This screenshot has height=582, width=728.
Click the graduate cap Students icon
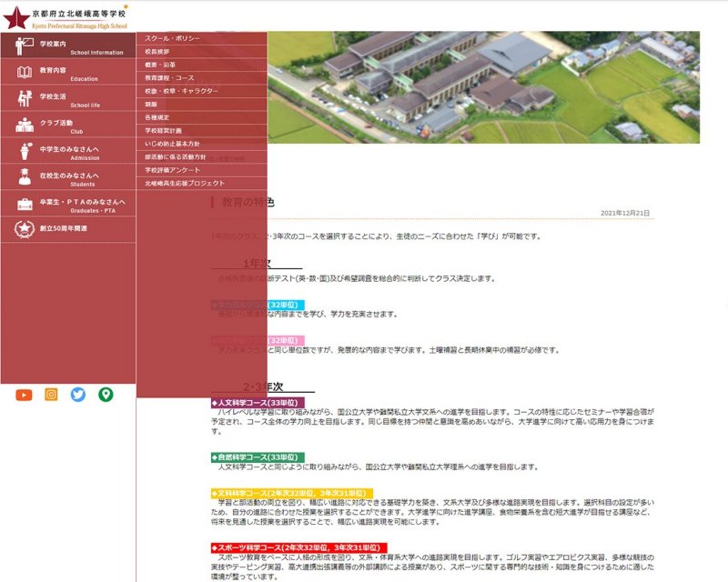click(24, 178)
